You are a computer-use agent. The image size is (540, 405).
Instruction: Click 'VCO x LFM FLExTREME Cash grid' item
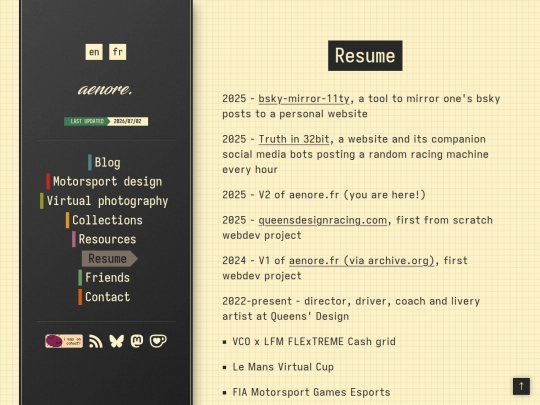tap(314, 342)
